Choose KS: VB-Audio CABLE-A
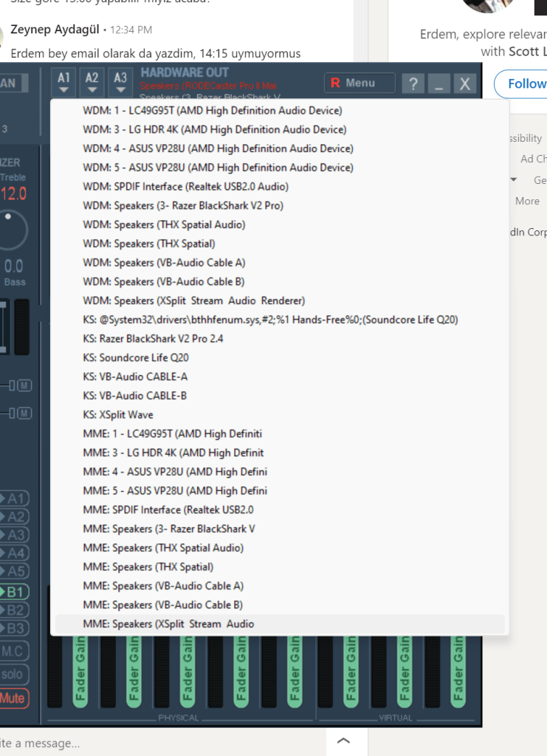The width and height of the screenshot is (547, 756). click(x=280, y=377)
